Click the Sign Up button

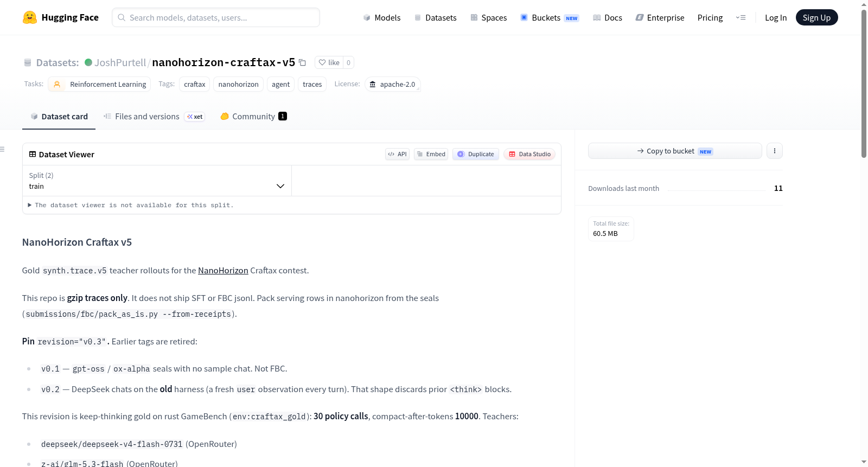(817, 17)
